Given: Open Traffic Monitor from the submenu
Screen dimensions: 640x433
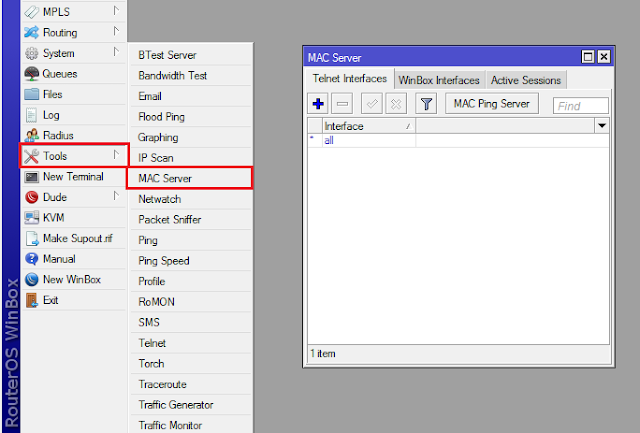Looking at the screenshot, I should [x=191, y=425].
